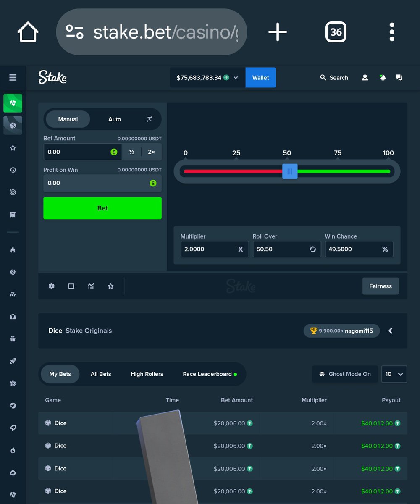
Task: Open the live stats chart icon
Action: click(x=91, y=286)
